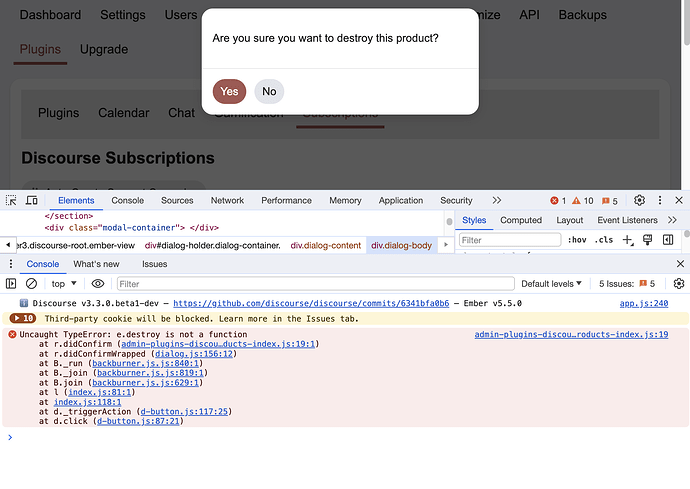Click the warning count triangle indicator
Image resolution: width=690 pixels, height=489 pixels.
(583, 201)
